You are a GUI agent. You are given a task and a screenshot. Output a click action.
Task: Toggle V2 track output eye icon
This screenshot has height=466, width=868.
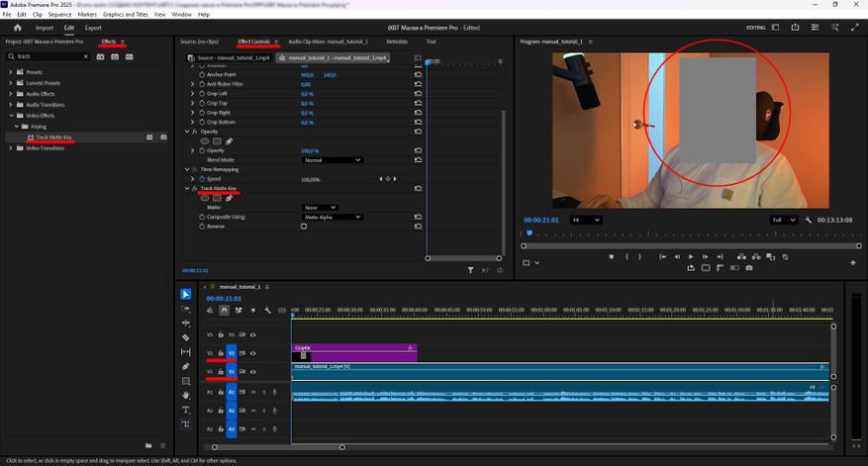pos(252,353)
